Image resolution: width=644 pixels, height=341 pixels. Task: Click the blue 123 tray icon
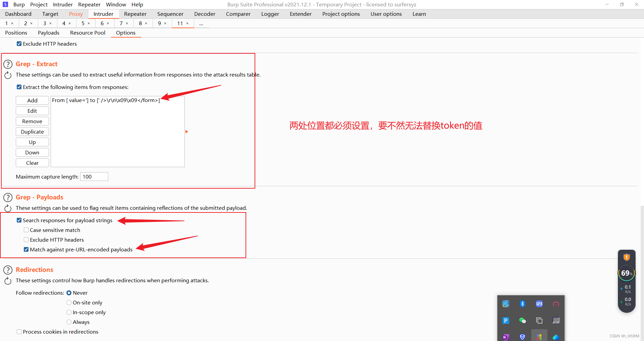click(539, 304)
